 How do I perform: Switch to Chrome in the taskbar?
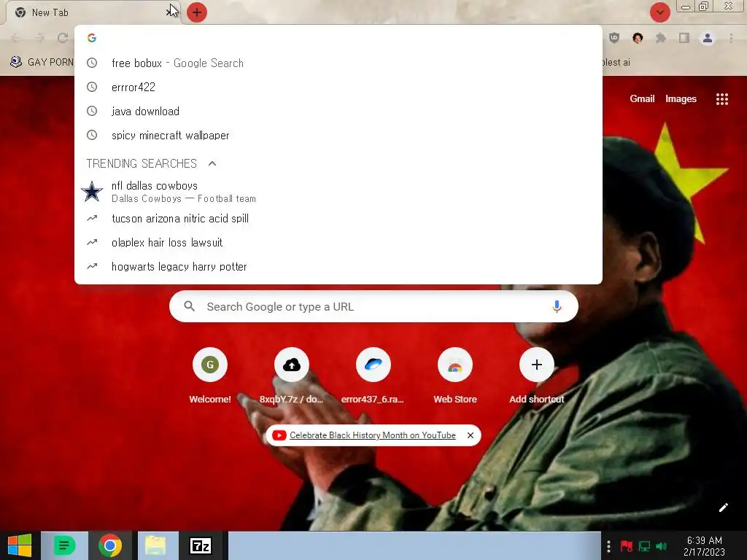point(110,545)
